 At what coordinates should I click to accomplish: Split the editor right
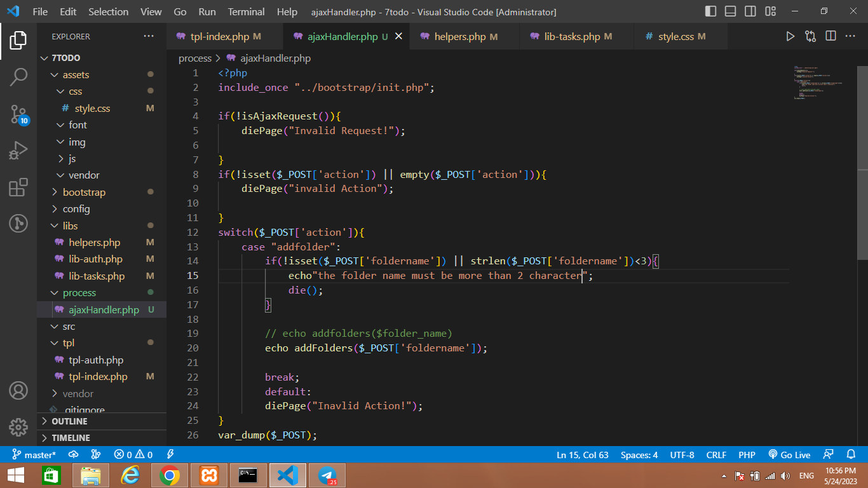tap(831, 36)
